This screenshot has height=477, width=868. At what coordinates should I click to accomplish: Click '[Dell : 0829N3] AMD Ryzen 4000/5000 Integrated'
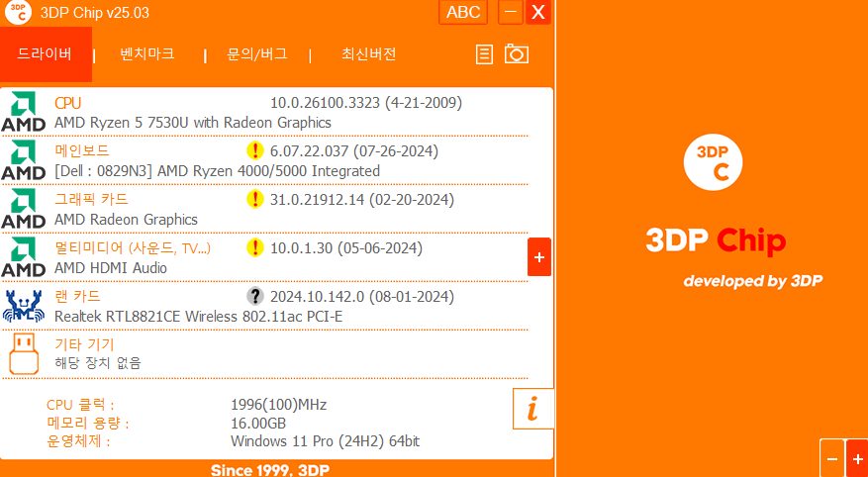click(217, 171)
